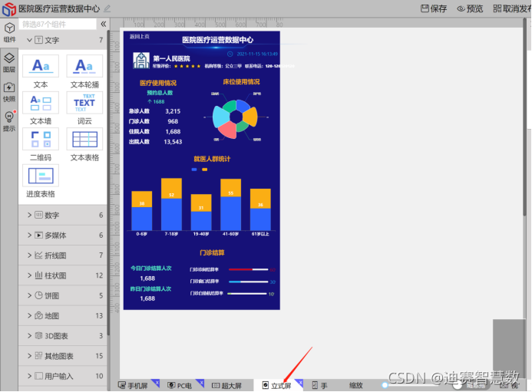Click the 第一人民医院 heading
This screenshot has height=392, width=532.
coord(171,58)
